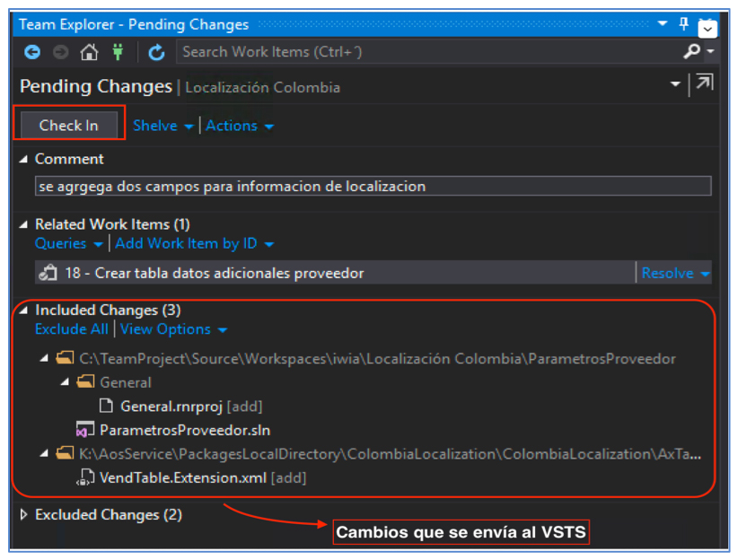Screen dimensions: 738x560
Task: Expand the Excluded Changes section
Action: tap(23, 515)
